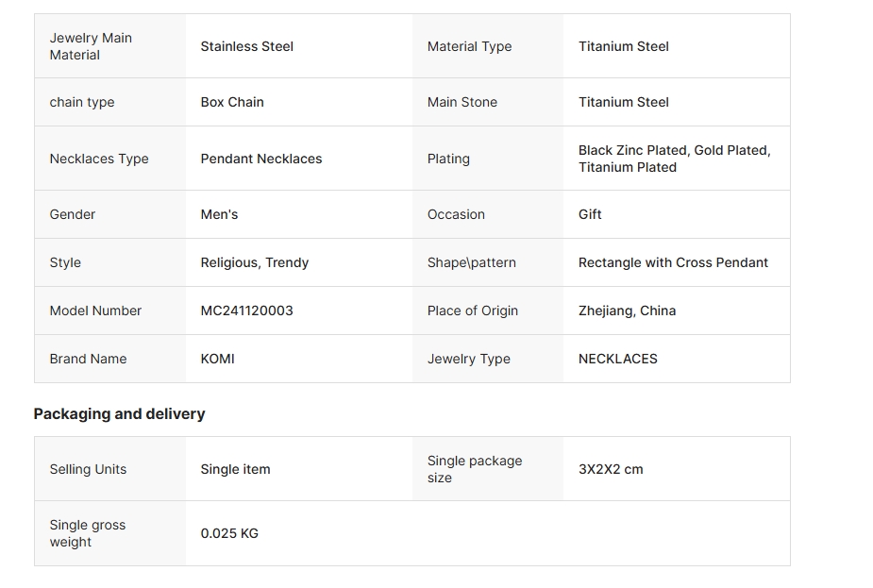The height and width of the screenshot is (588, 873).
Task: Click the 'Box Chain' value
Action: 232,102
